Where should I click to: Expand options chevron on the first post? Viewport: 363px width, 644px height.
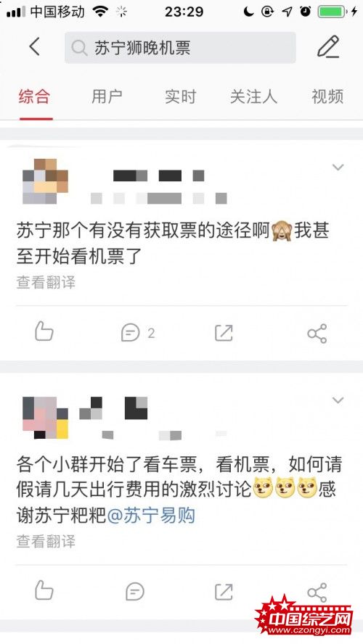pos(338,167)
